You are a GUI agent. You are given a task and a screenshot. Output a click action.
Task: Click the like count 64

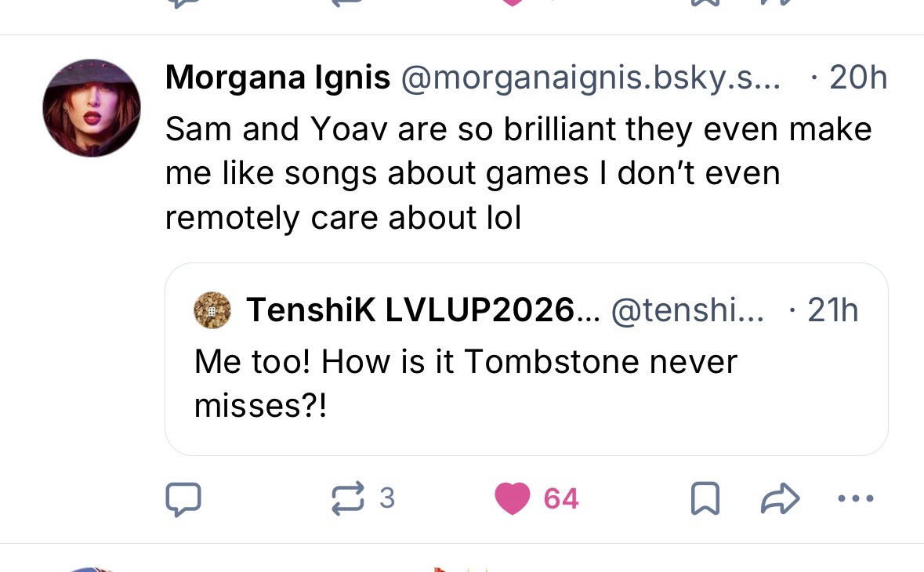561,499
